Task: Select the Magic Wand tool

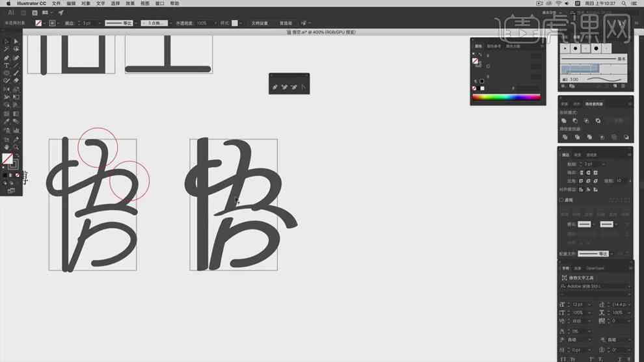Action: click(7, 49)
